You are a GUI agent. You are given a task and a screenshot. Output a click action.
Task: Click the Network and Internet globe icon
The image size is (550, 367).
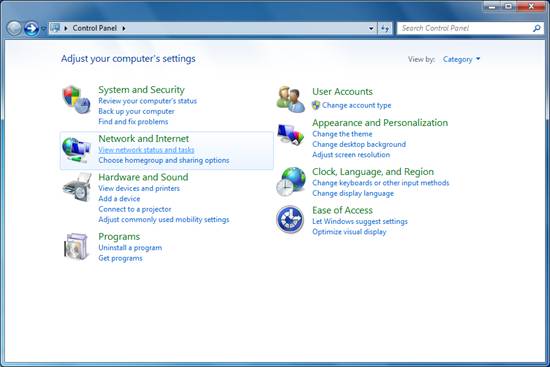(x=76, y=150)
